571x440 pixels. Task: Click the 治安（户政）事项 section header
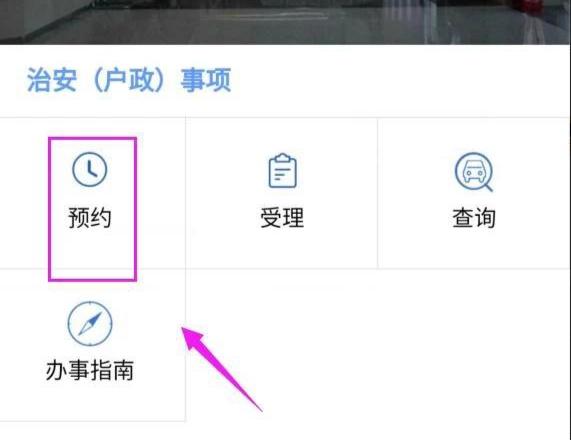tap(129, 80)
